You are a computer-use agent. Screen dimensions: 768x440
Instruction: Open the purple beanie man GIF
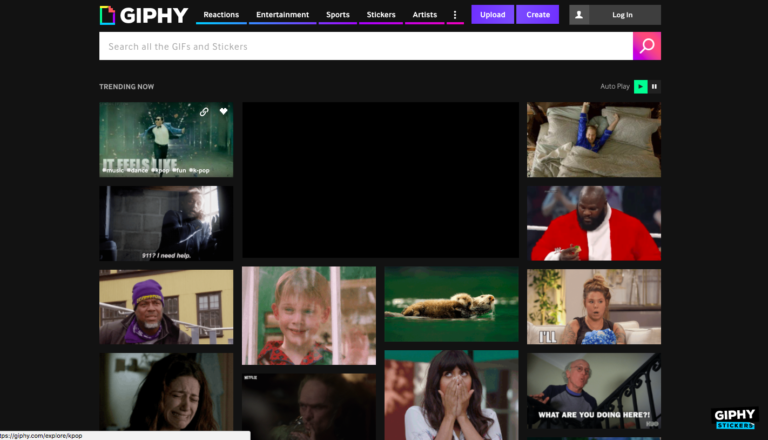coord(166,307)
